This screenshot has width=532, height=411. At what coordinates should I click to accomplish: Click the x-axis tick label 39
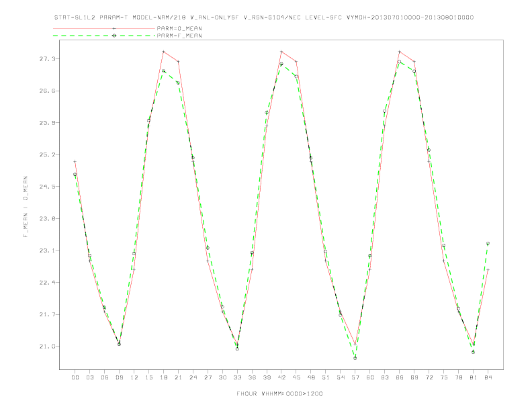pyautogui.click(x=267, y=377)
